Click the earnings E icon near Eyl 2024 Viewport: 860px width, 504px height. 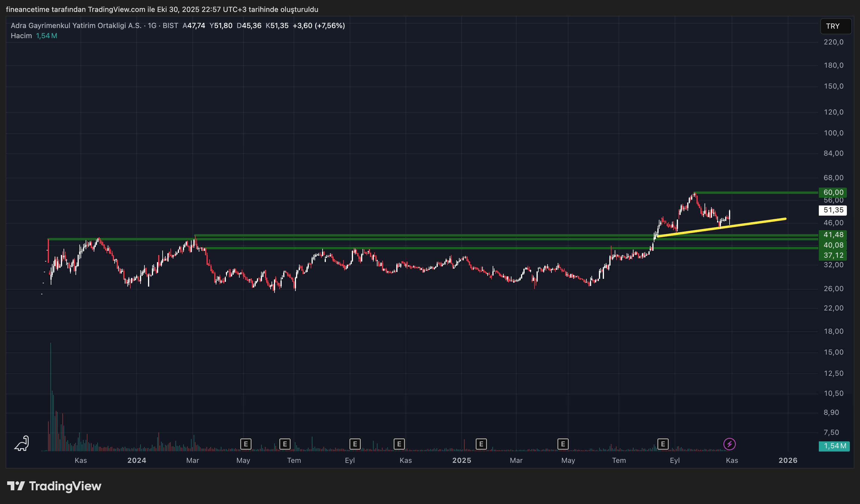355,444
